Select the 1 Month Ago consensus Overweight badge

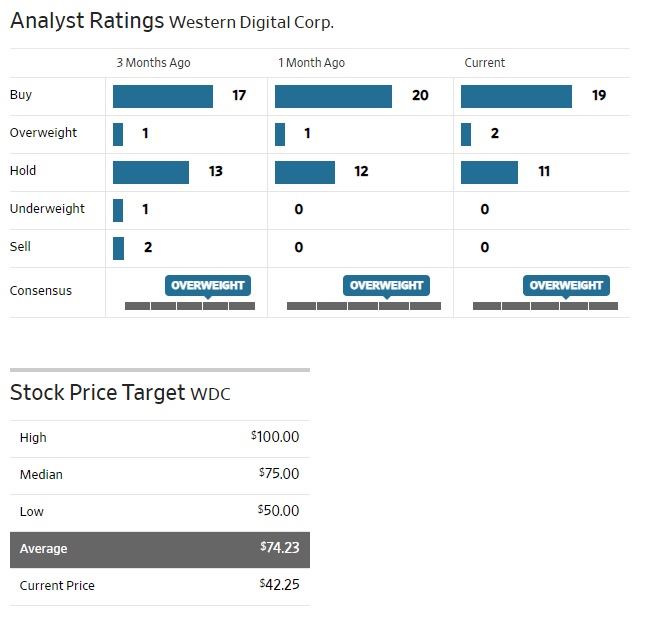[386, 286]
